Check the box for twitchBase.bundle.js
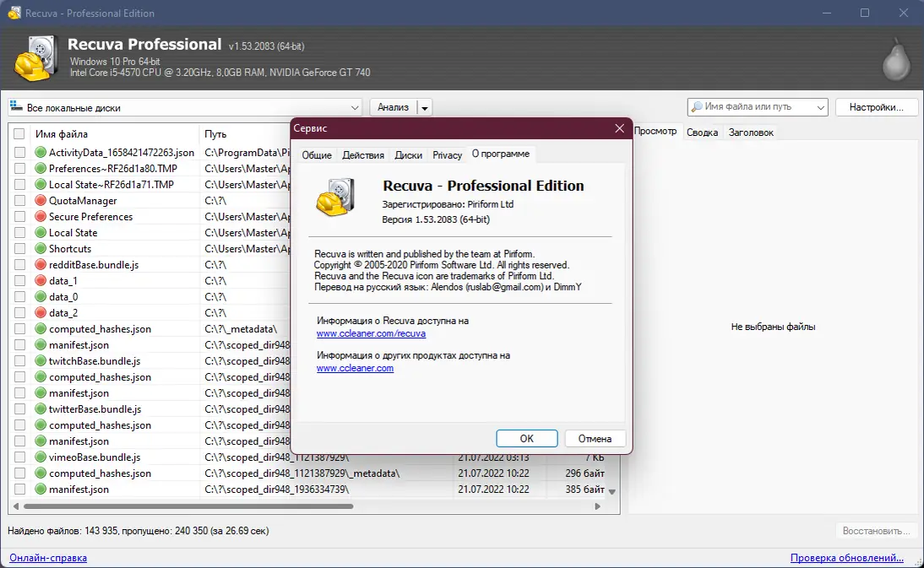Viewport: 924px width, 568px height. point(19,361)
